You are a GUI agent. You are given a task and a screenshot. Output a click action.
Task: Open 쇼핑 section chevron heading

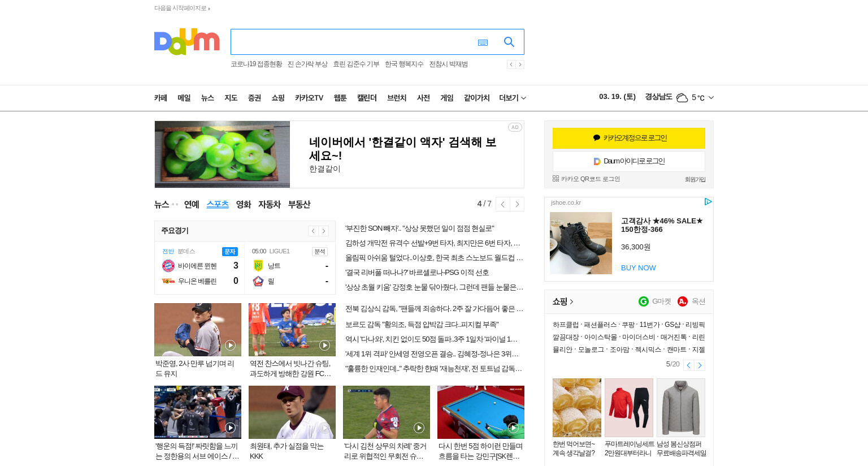pyautogui.click(x=563, y=301)
